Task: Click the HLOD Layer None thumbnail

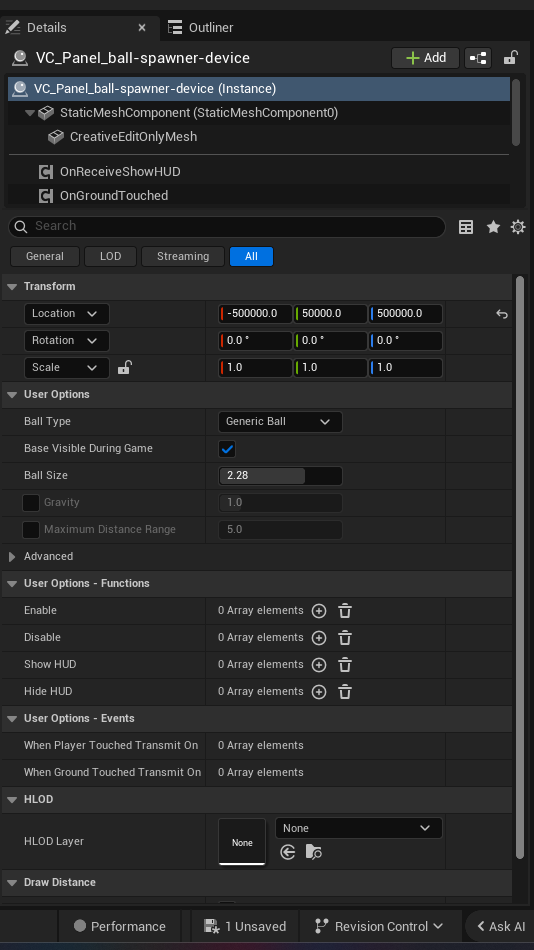Action: pos(242,842)
